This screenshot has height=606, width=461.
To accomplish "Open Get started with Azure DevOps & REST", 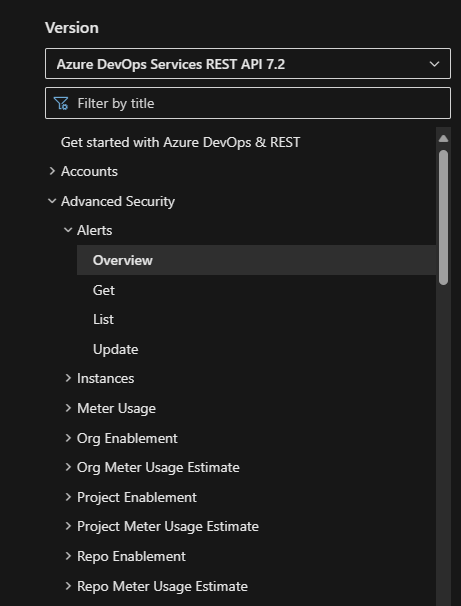I will pyautogui.click(x=180, y=142).
